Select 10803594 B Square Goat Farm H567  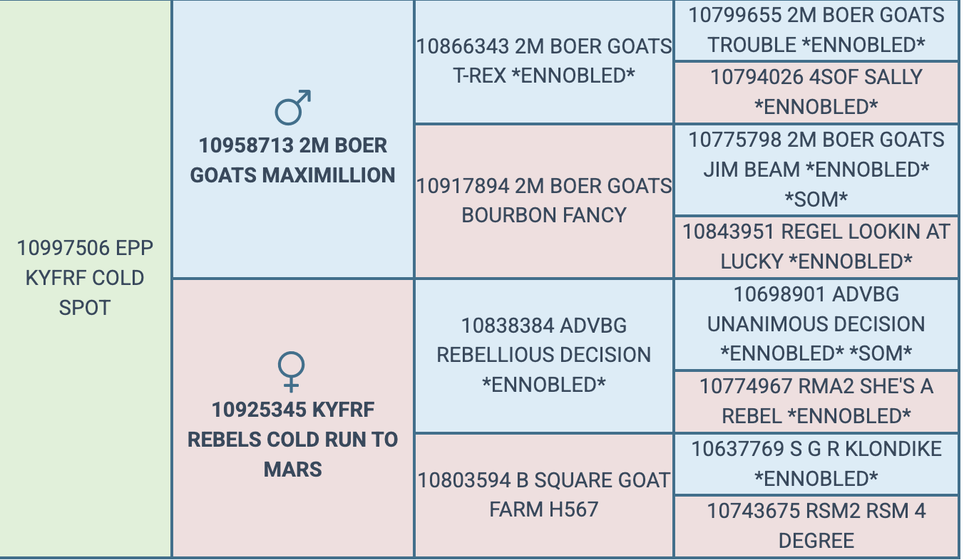pyautogui.click(x=544, y=494)
